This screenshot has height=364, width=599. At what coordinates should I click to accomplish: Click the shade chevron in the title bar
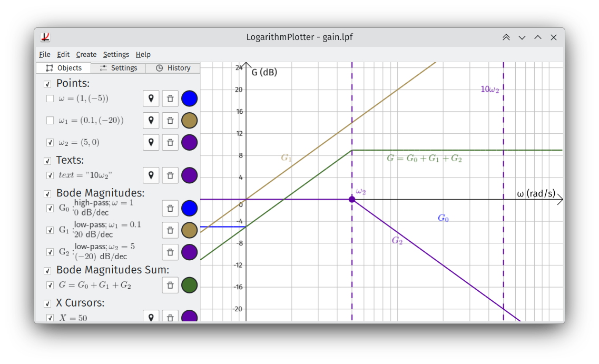(x=506, y=37)
